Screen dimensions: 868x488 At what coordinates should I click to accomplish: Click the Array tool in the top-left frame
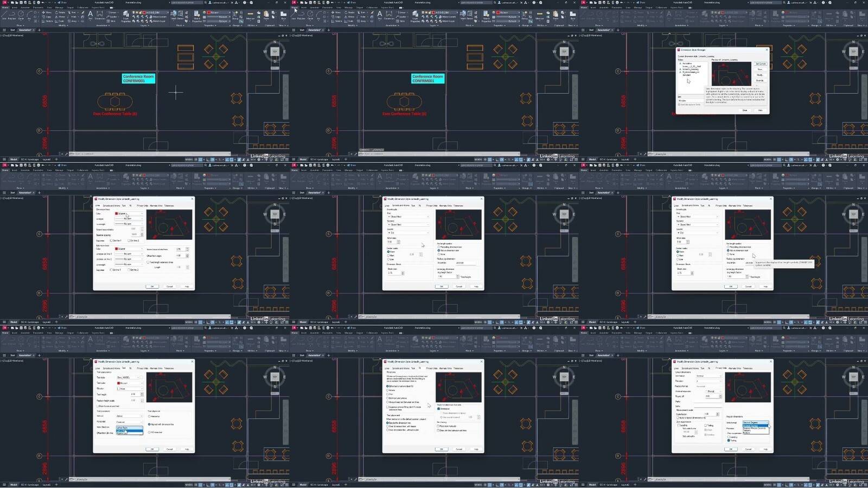(x=73, y=21)
